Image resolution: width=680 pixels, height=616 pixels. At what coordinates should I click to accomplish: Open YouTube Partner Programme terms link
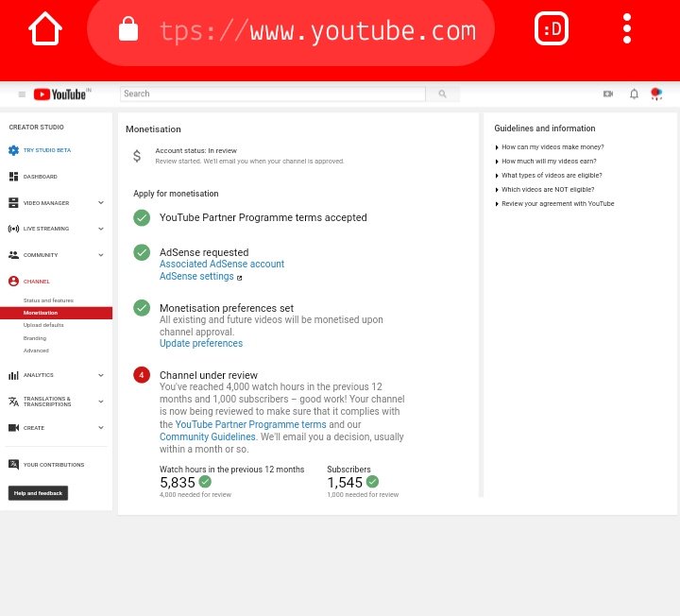click(x=250, y=424)
